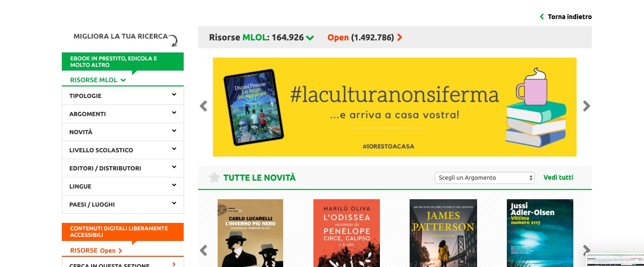644x267 pixels.
Task: Expand the Livello scolastico filter
Action: [123, 150]
